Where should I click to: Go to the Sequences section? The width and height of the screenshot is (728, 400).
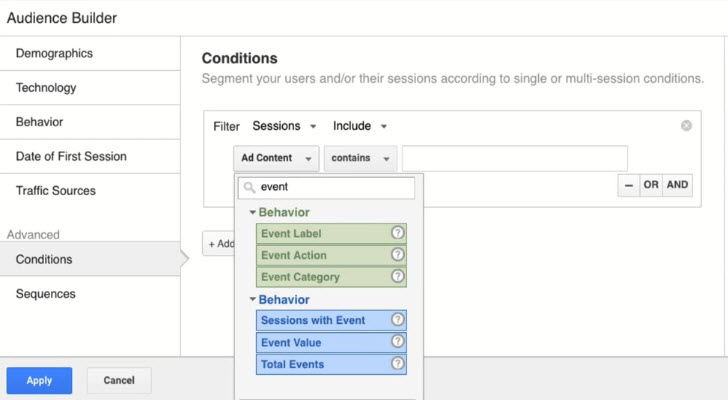point(46,294)
